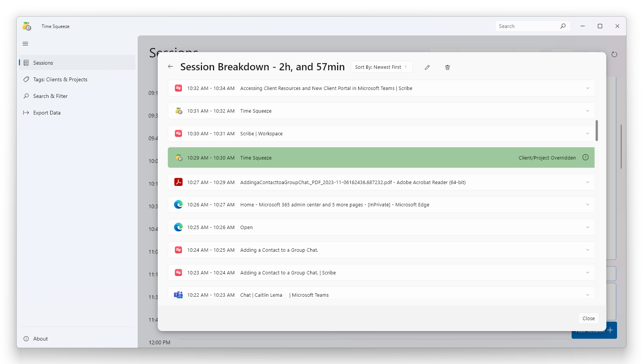642x364 pixels.
Task: Click Time Squeeze icon on highlighted 10:29 row
Action: point(179,158)
